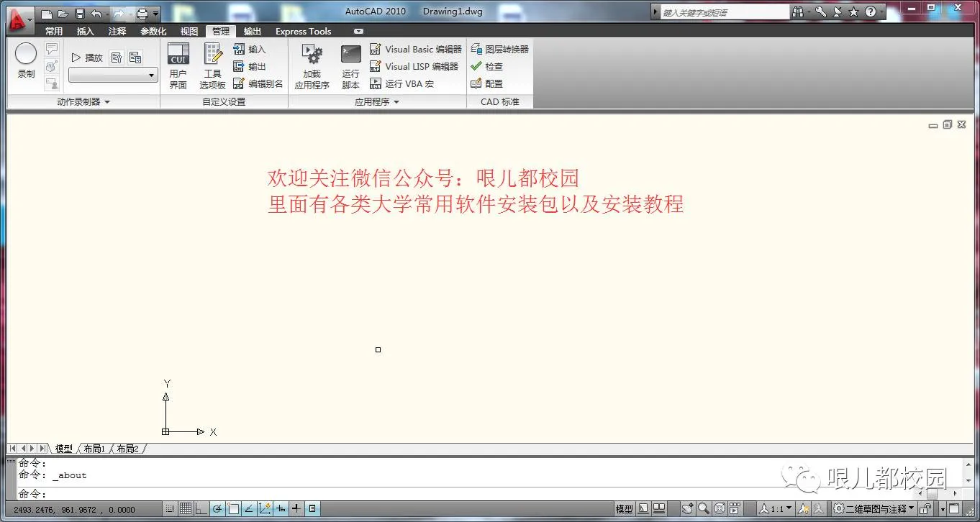Switch to the 视图 ribbon tab
Screen dimensions: 980x522
coord(189,32)
